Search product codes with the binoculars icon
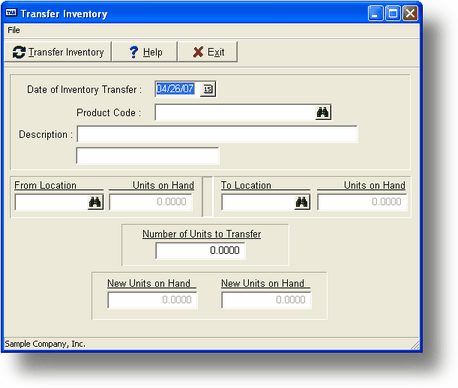 322,112
